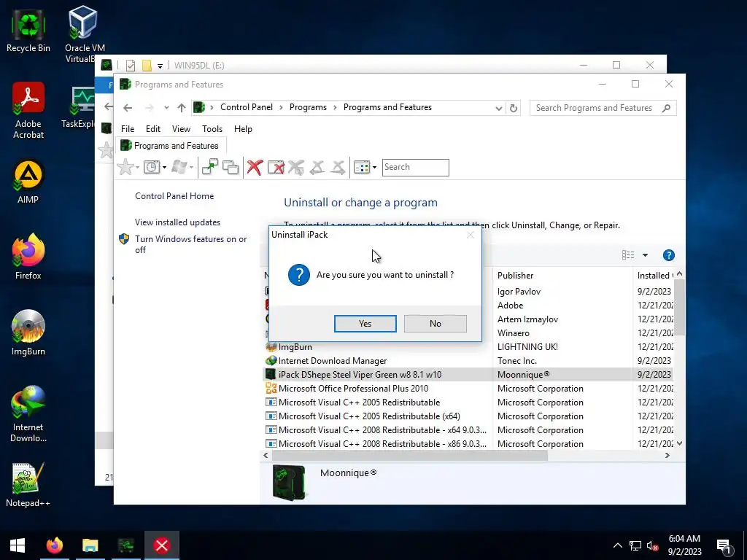Screen dimensions: 747x560
Task: Click the properties checkmark icon in WIN95DL title bar
Action: point(130,65)
